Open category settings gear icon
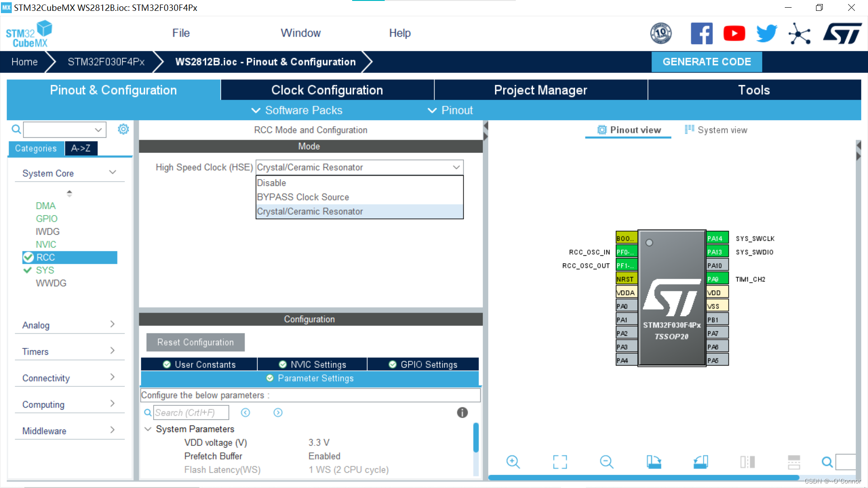Screen dimensions: 868x488 click(123, 130)
